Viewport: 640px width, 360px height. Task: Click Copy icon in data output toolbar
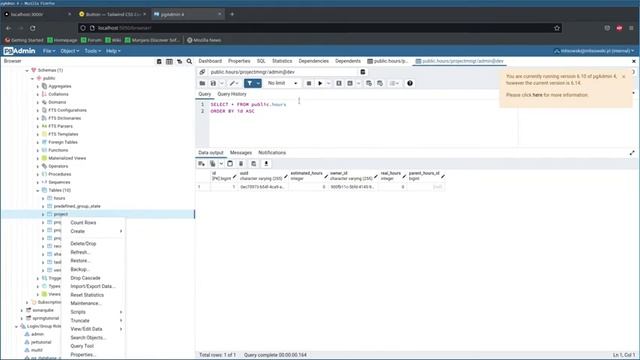pos(212,164)
